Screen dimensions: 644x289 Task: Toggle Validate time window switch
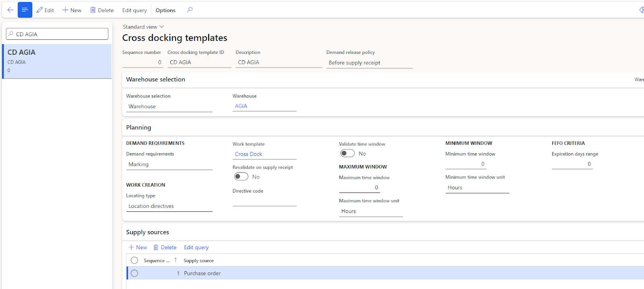pos(347,154)
